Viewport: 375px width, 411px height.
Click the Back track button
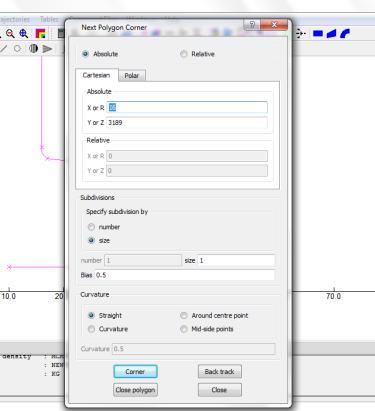click(x=219, y=372)
